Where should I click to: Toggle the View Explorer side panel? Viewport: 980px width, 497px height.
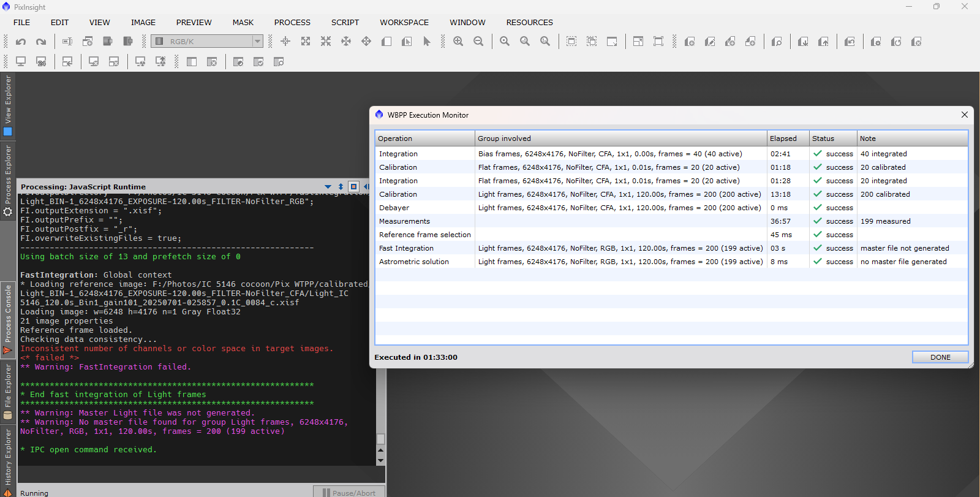pos(8,104)
